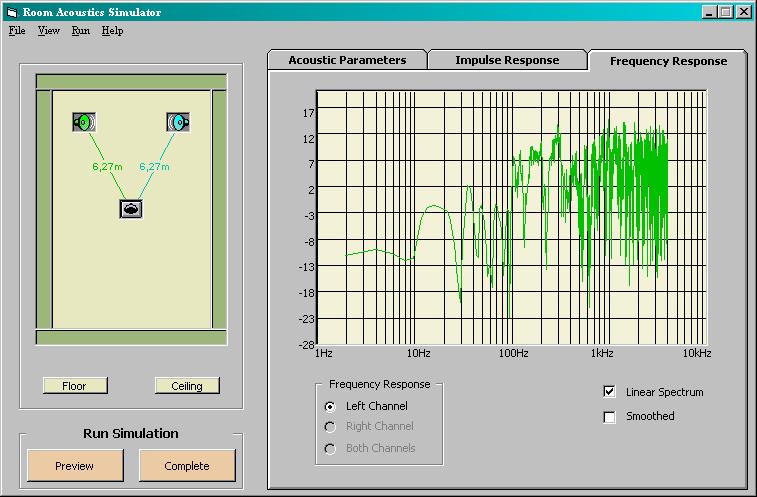Open the Run menu

pyautogui.click(x=81, y=31)
